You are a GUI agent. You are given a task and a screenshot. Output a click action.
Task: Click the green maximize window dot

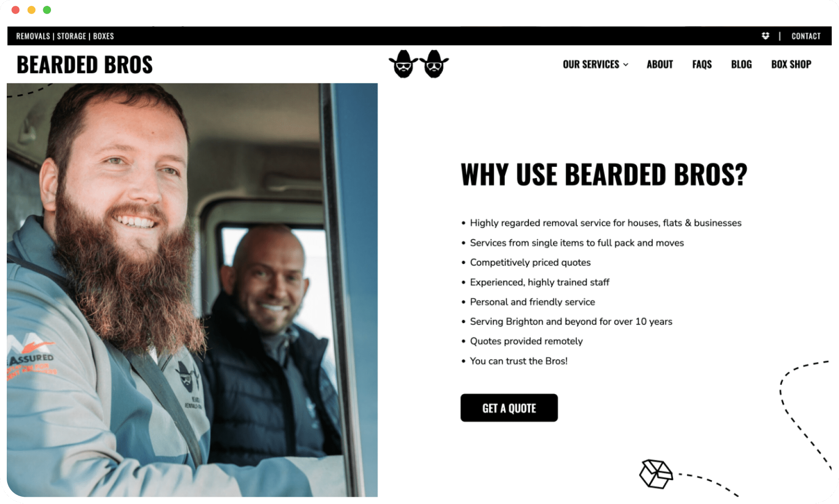click(x=47, y=10)
